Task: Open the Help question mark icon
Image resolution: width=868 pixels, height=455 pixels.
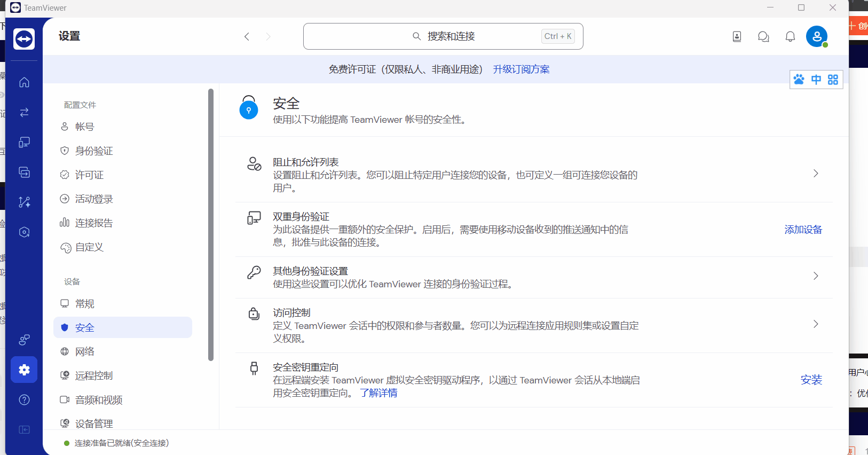Action: pyautogui.click(x=24, y=399)
